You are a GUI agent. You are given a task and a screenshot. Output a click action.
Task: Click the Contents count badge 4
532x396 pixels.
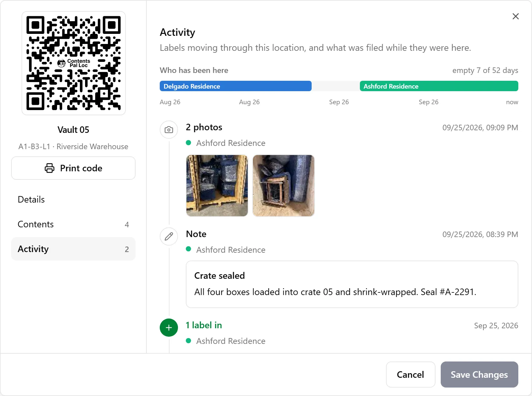pos(127,225)
